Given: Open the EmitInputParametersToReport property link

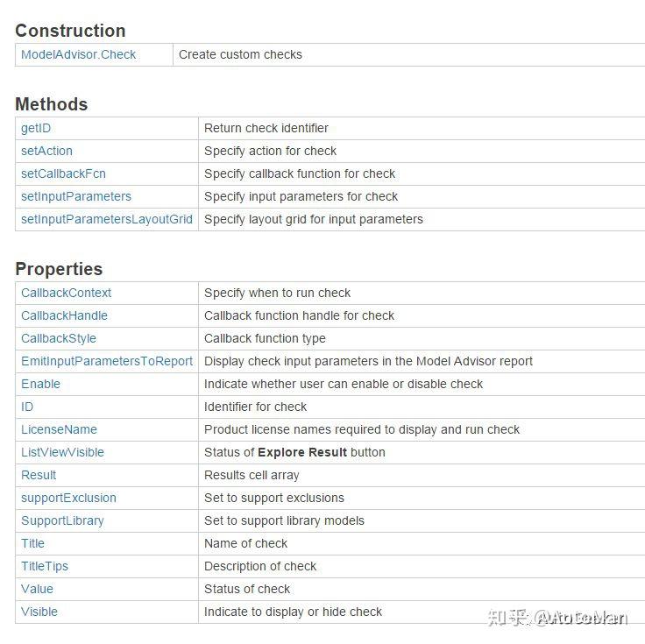Looking at the screenshot, I should click(107, 361).
